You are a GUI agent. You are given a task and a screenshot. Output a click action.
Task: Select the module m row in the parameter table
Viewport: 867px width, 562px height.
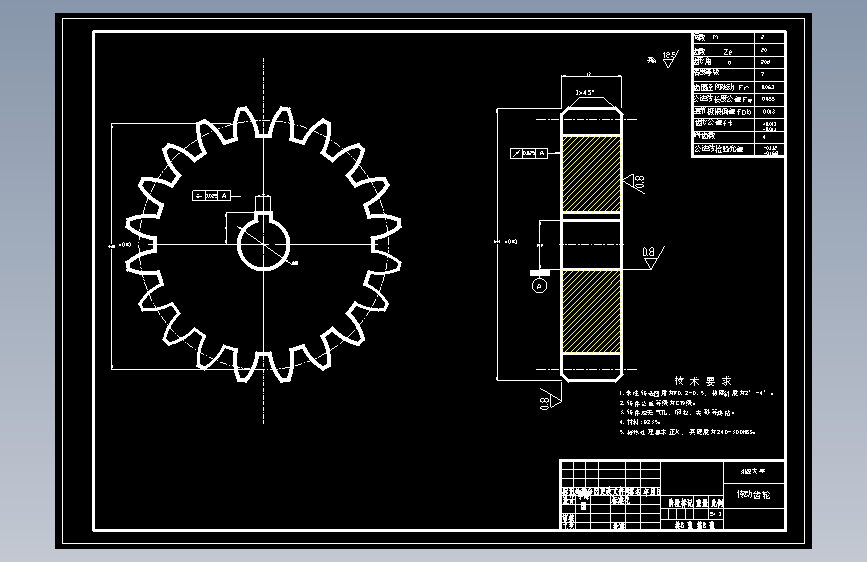pyautogui.click(x=738, y=38)
